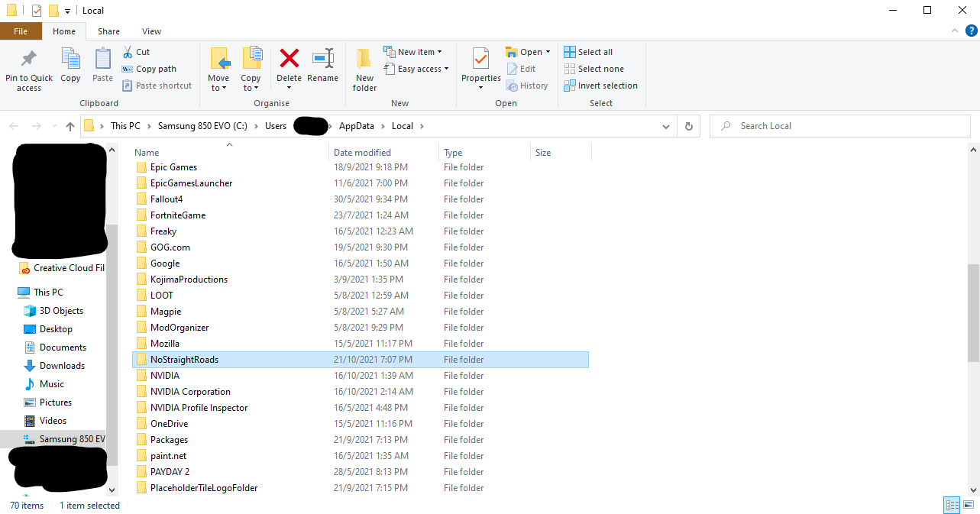This screenshot has height=514, width=980.
Task: Select the KojimaProductions folder
Action: click(x=361, y=280)
